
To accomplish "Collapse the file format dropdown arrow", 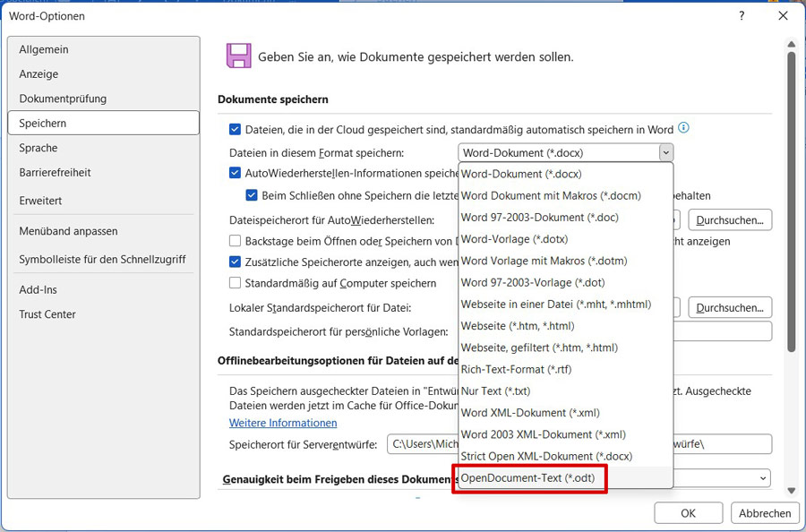I will tap(665, 152).
